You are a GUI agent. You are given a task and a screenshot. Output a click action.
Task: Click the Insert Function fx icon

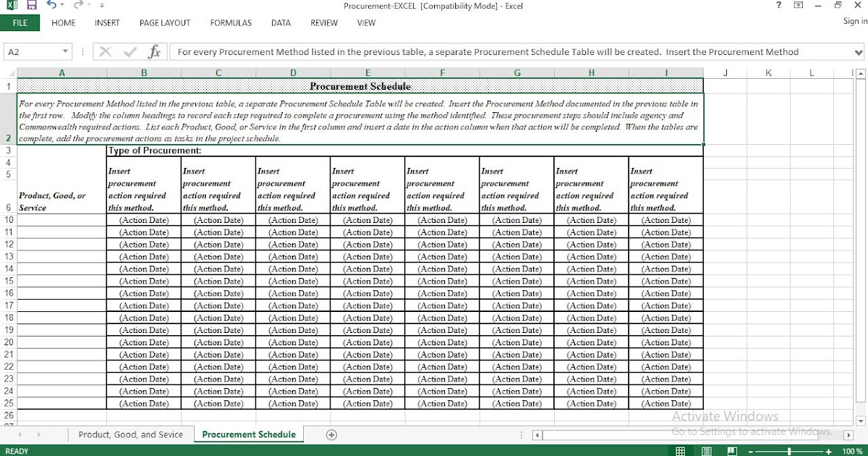pos(154,52)
